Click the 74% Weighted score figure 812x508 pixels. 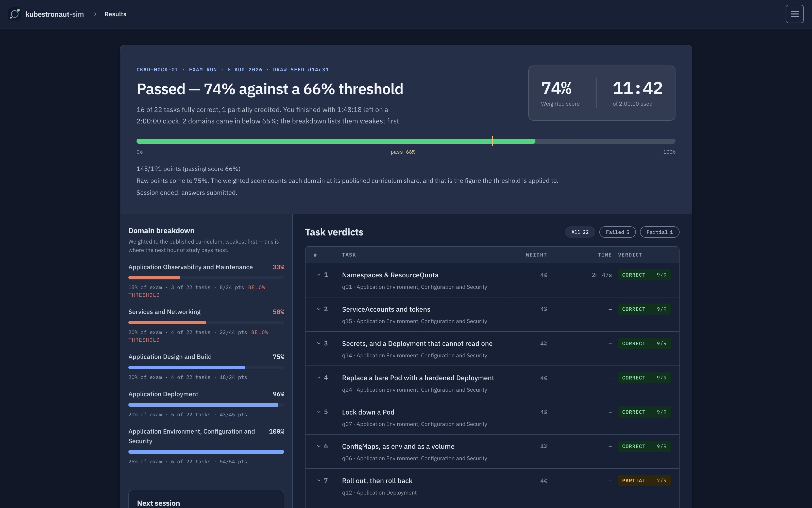click(x=556, y=88)
